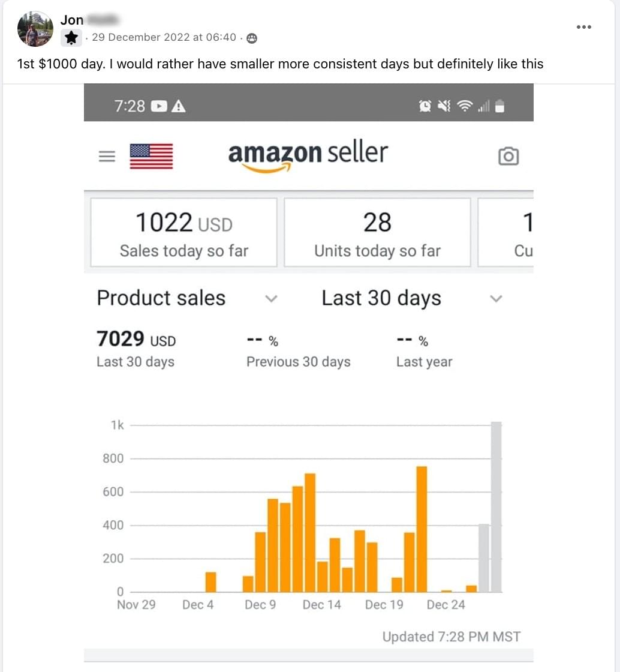
Task: Tap the camera icon in Amazon Seller header
Action: pyautogui.click(x=508, y=157)
